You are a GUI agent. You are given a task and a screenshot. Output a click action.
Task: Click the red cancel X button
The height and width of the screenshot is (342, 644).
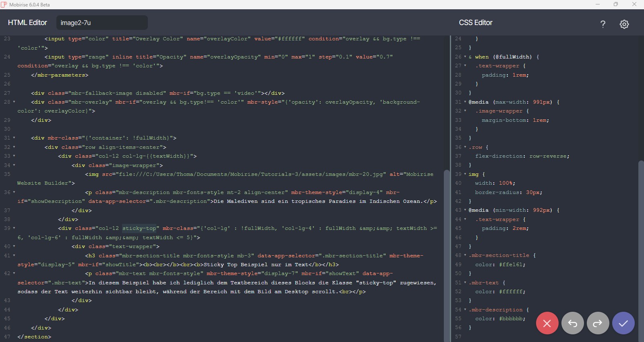(x=547, y=323)
